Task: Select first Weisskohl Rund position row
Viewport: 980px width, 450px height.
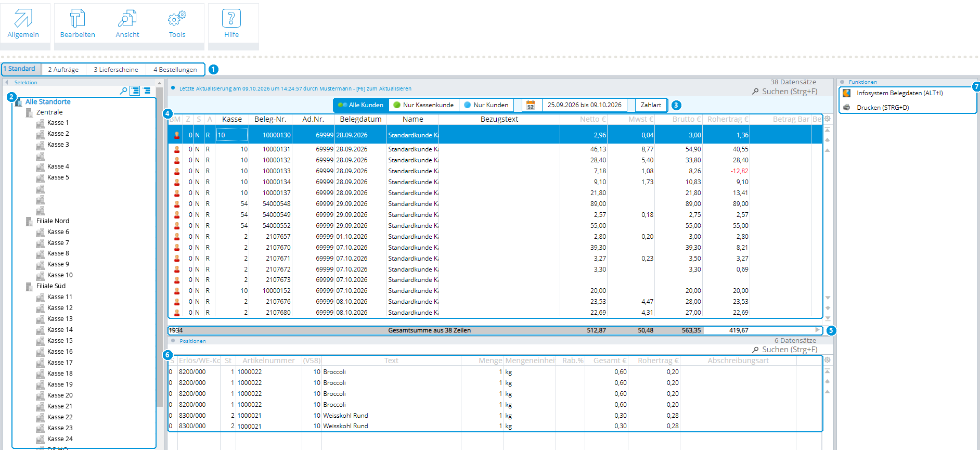Action: [x=495, y=416]
